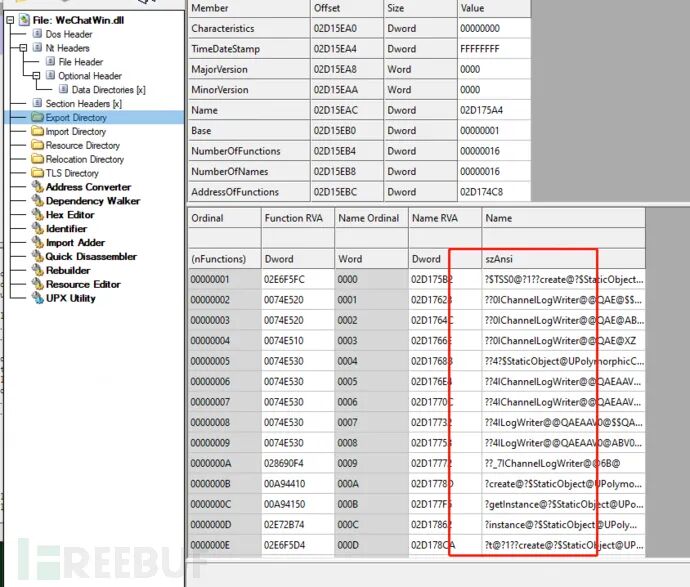The height and width of the screenshot is (587, 690).
Task: Click the szAnsi type cell
Action: 564,259
